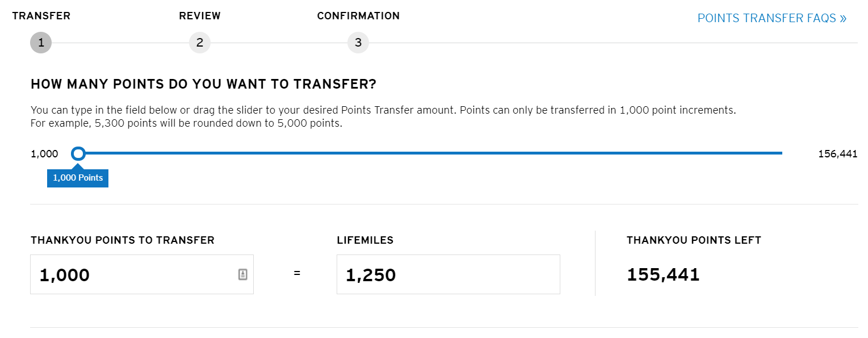Click the 155,441 points left value
The height and width of the screenshot is (338, 868).
click(663, 275)
